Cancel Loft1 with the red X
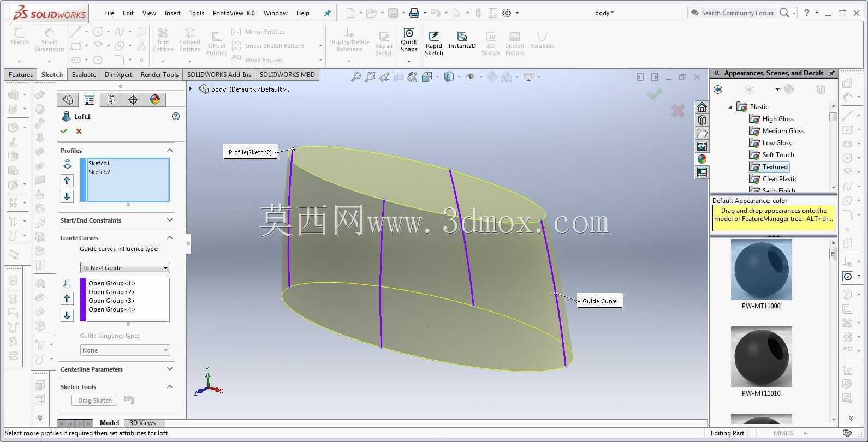 [x=79, y=131]
